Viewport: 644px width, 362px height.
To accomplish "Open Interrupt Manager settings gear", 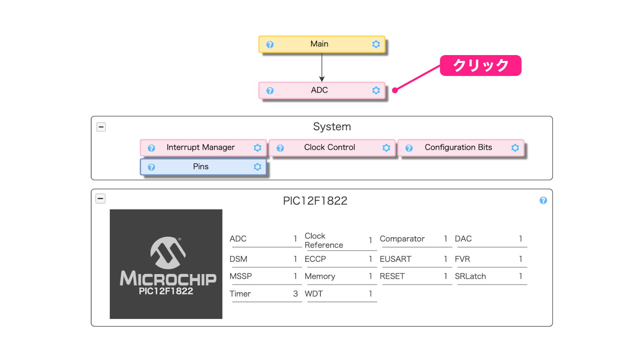I will point(257,148).
